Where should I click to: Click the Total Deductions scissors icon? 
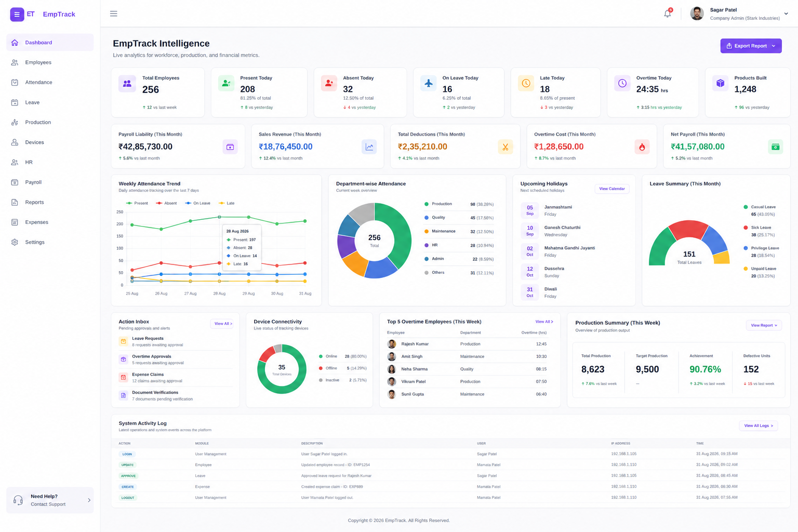point(506,147)
